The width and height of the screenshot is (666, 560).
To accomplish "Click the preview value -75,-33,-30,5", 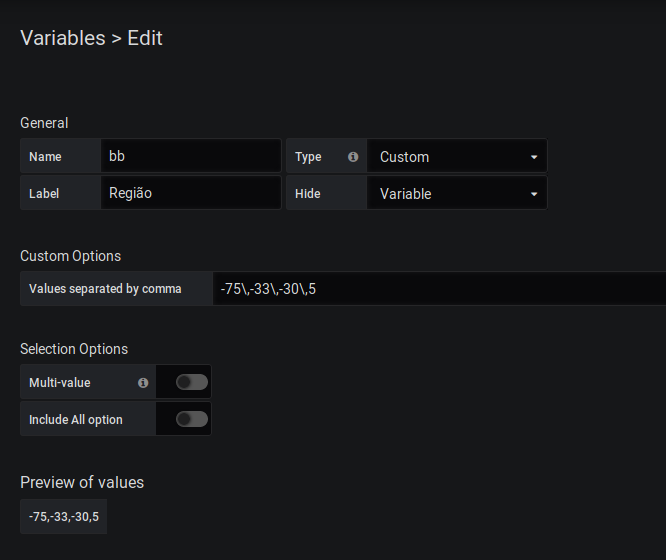I will tap(64, 517).
